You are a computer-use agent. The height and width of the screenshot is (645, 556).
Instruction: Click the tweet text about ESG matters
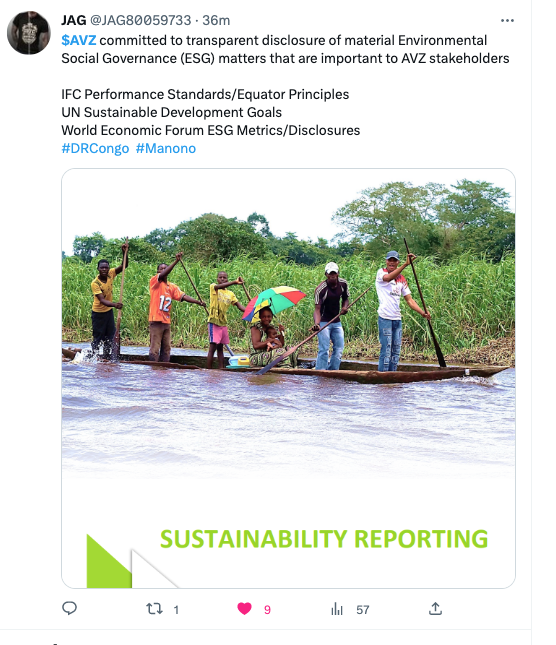click(285, 49)
